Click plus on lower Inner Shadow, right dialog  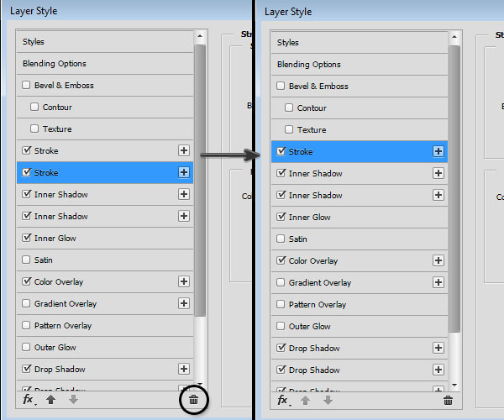[438, 195]
